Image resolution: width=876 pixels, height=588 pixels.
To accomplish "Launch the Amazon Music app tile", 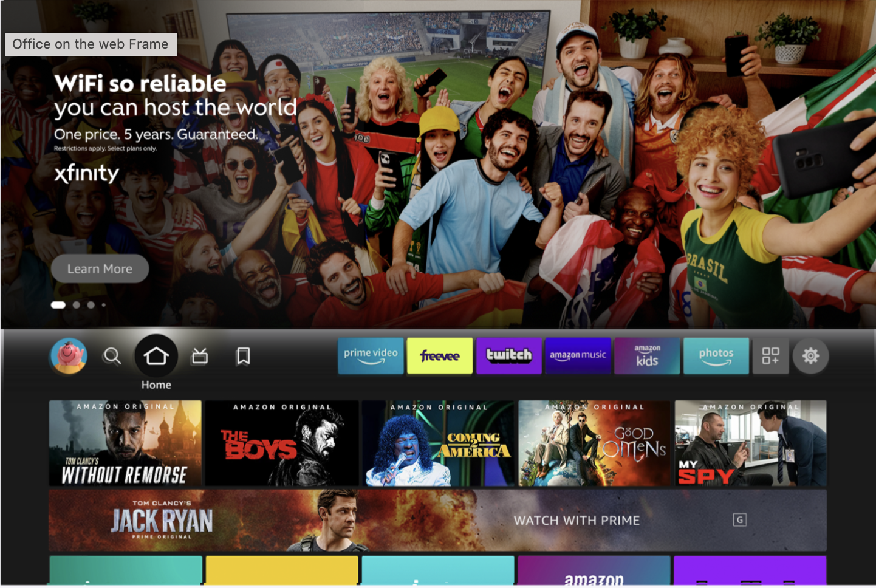I will 578,356.
